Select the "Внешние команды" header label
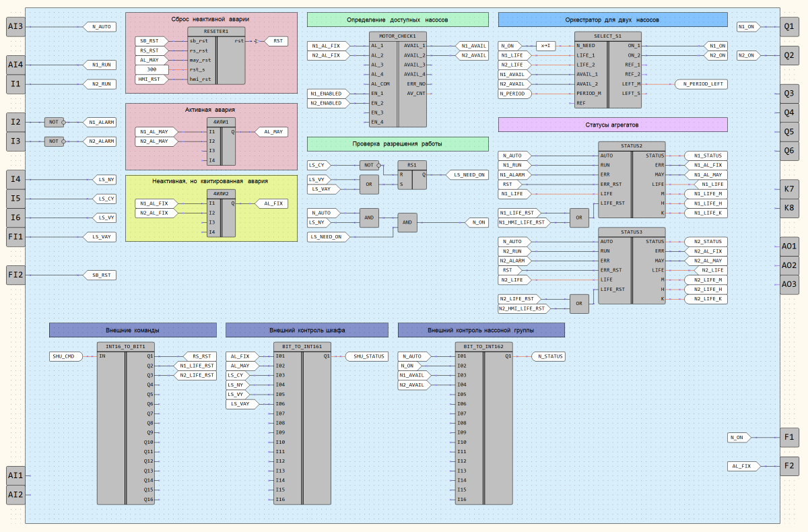The height and width of the screenshot is (532, 808). coord(133,330)
